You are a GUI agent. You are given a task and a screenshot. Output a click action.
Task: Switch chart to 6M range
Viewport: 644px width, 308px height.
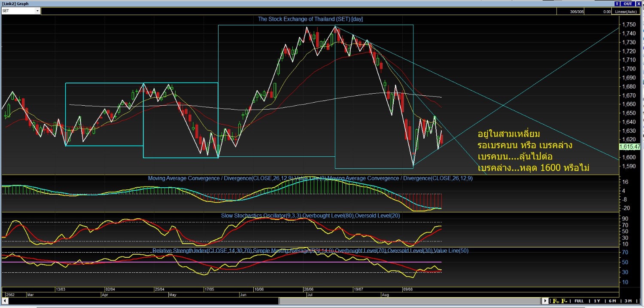coord(613,301)
